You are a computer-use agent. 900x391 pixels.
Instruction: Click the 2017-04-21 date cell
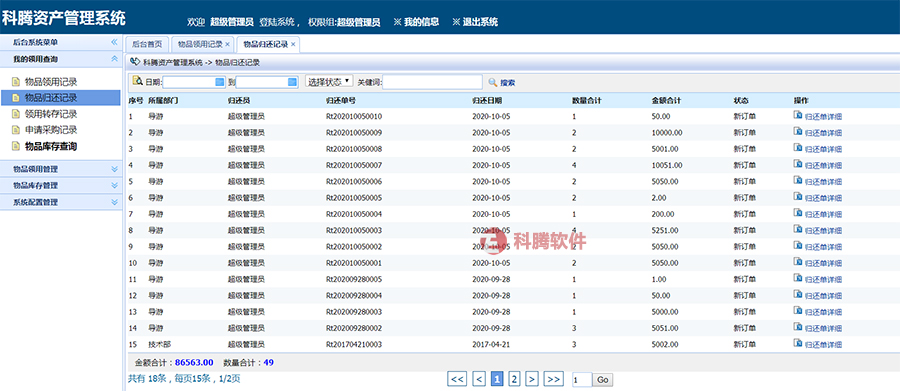(x=491, y=344)
